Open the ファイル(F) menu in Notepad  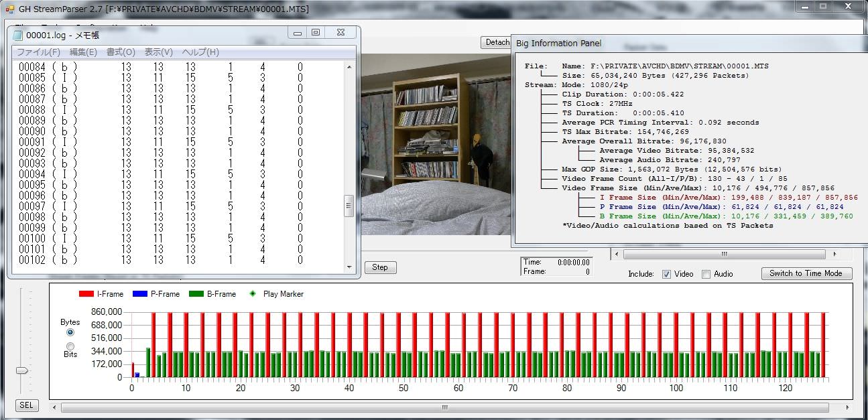pyautogui.click(x=38, y=52)
